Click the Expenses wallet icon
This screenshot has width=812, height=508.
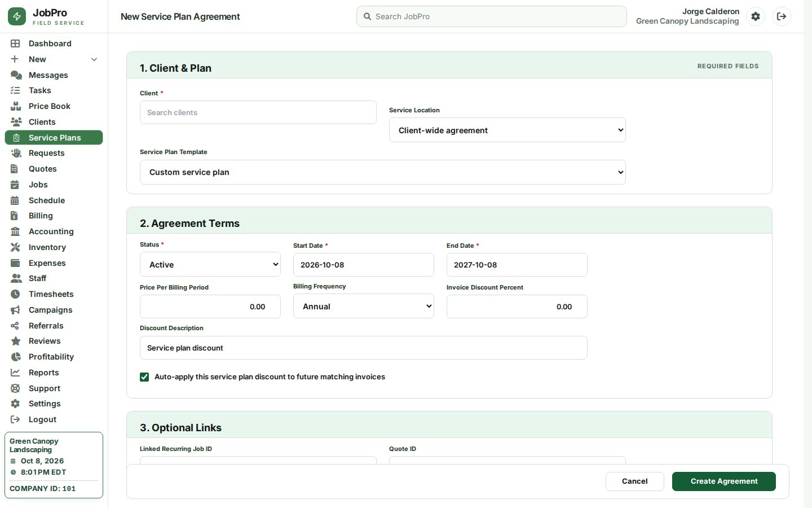[15, 263]
